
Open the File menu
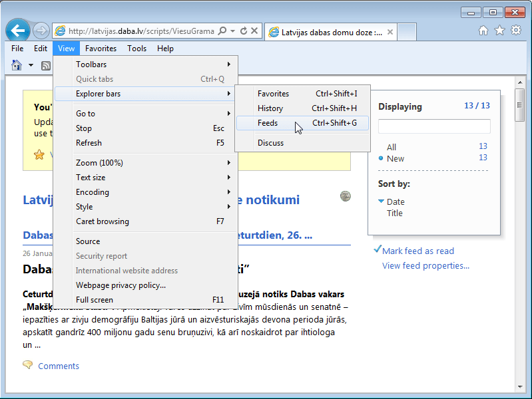(17, 49)
